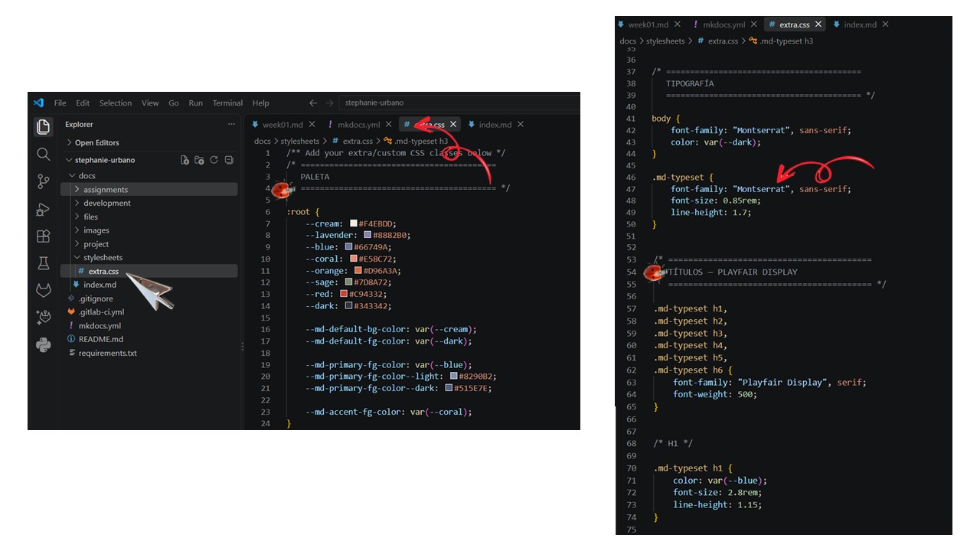Image resolution: width=980 pixels, height=551 pixels.
Task: Click the stylesheets breadcrumb link
Action: (x=299, y=142)
